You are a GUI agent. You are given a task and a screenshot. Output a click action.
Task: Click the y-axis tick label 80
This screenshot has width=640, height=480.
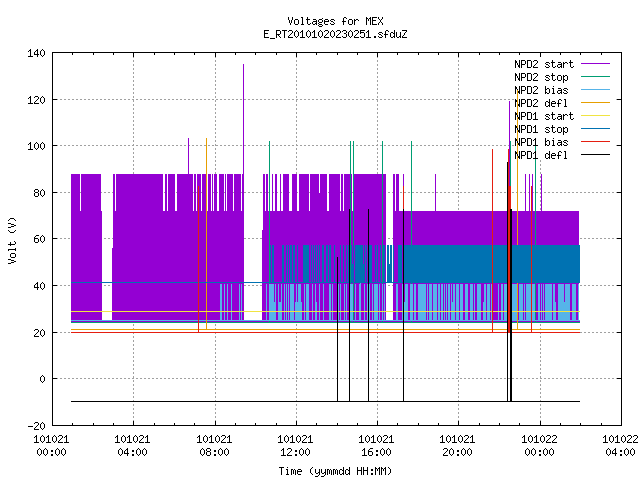click(40, 193)
